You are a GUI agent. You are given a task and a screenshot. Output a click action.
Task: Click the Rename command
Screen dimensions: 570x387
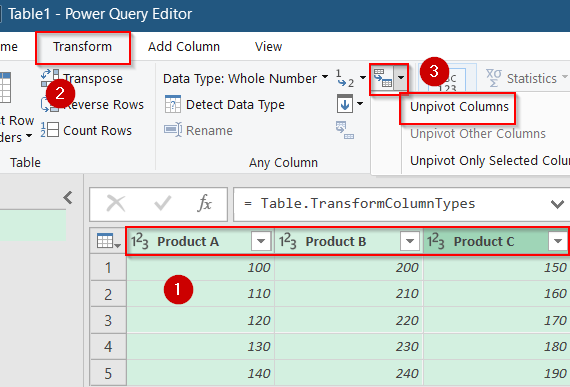tap(198, 130)
